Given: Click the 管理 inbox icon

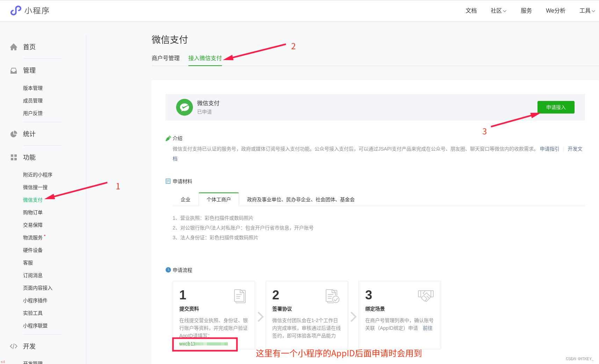Looking at the screenshot, I should pos(14,71).
